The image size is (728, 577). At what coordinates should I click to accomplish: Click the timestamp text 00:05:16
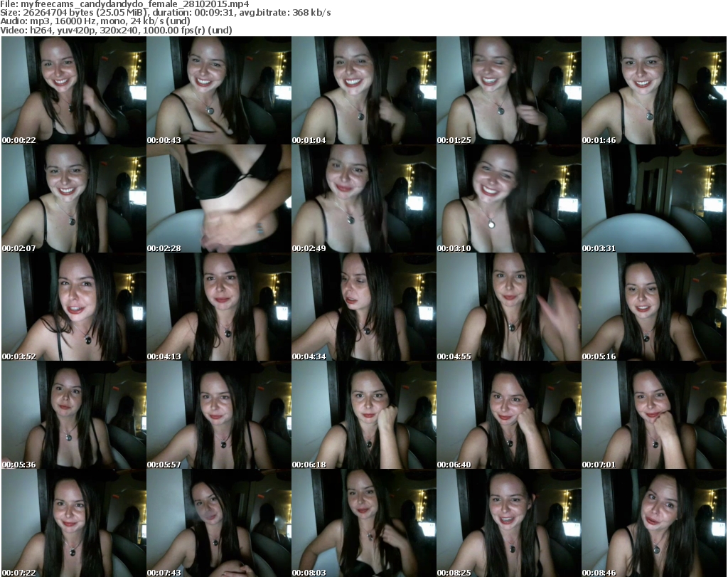tap(599, 356)
